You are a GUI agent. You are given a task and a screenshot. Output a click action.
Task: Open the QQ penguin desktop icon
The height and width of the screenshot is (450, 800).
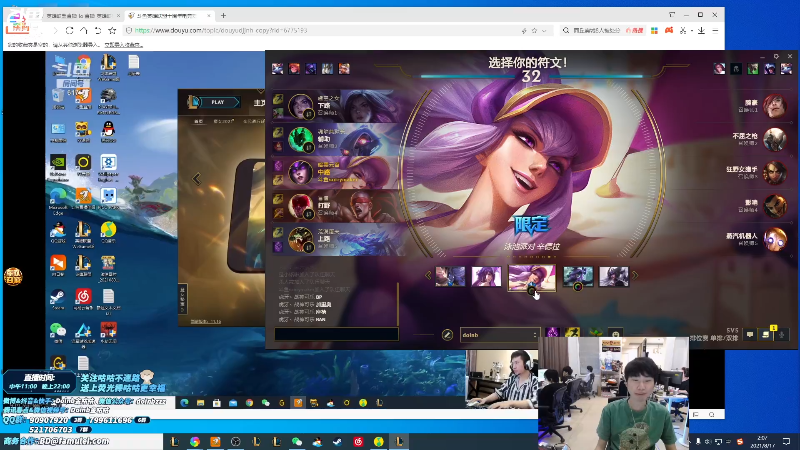pos(108,132)
